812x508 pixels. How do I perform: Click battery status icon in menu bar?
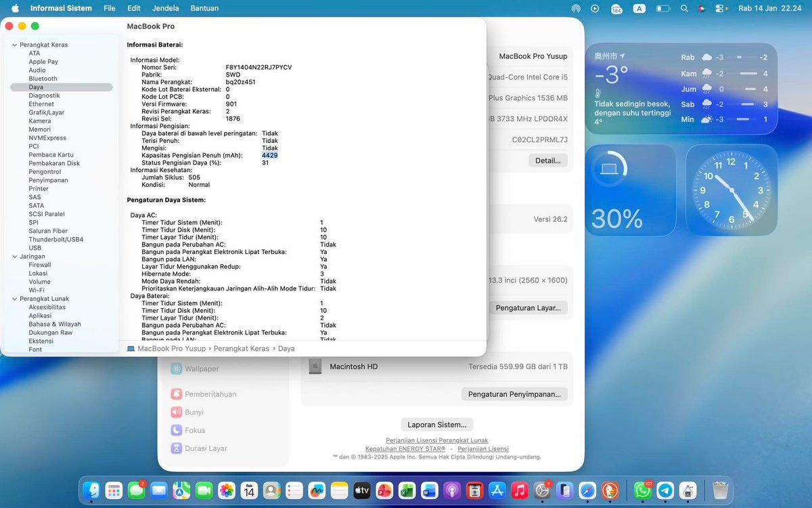click(x=663, y=8)
